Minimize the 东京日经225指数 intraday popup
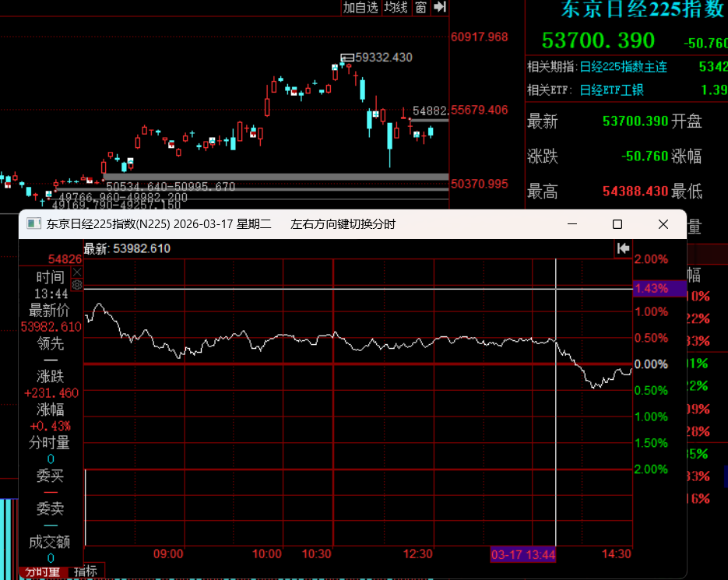Screen dimensions: 728x580 click(572, 224)
